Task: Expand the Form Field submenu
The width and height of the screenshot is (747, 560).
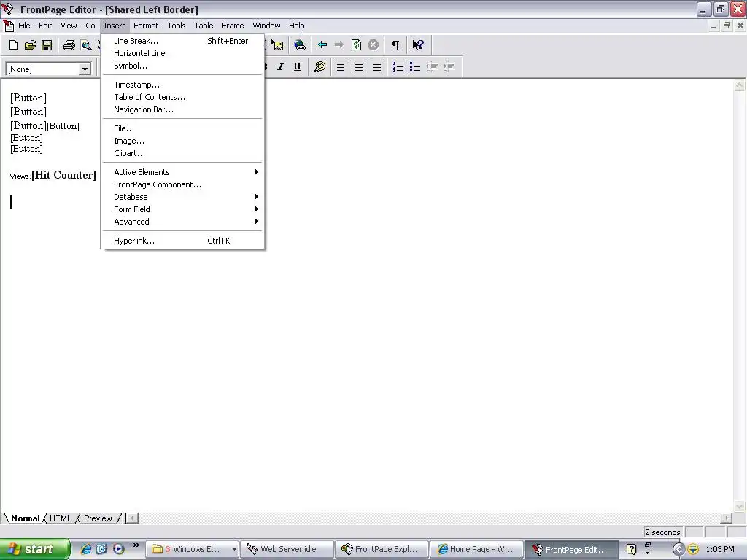Action: [182, 209]
